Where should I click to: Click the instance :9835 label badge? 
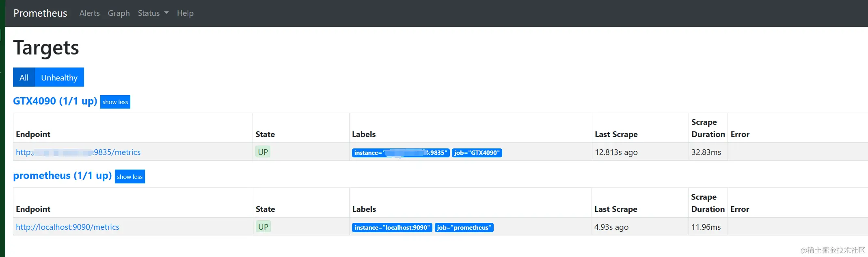pos(401,153)
